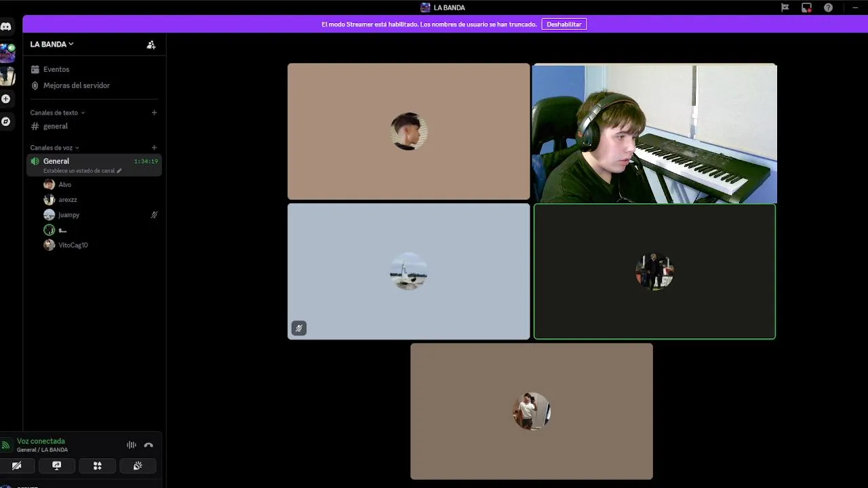This screenshot has height=488, width=868.
Task: Click the invite people icon beside LA BANDA
Action: pyautogui.click(x=151, y=45)
